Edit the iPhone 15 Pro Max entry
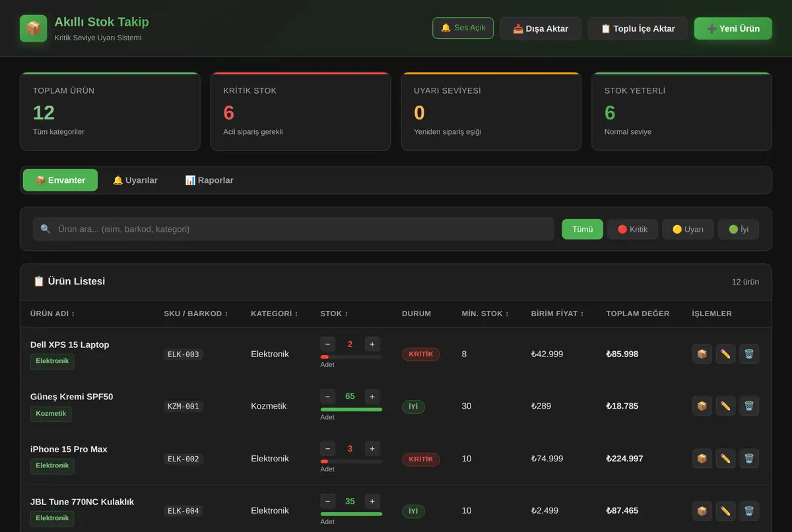The height and width of the screenshot is (532, 792). coord(725,459)
